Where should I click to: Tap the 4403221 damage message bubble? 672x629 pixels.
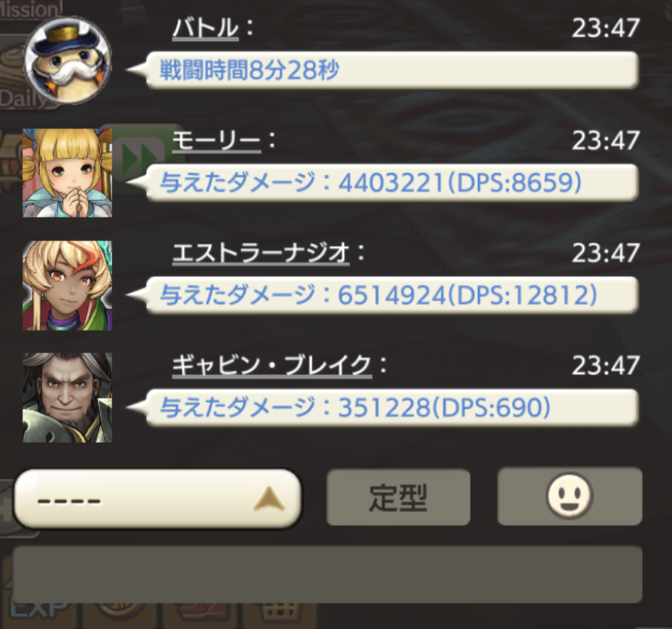pyautogui.click(x=392, y=182)
